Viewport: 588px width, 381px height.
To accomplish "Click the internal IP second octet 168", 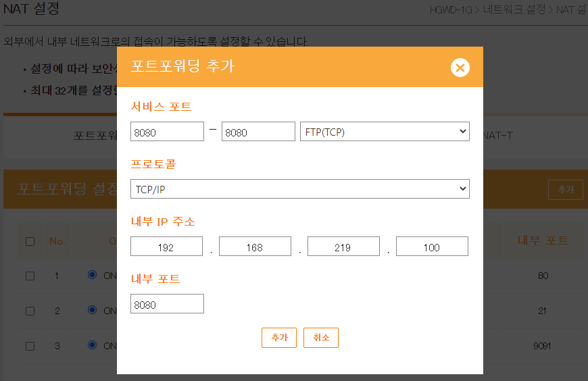I will pyautogui.click(x=255, y=247).
